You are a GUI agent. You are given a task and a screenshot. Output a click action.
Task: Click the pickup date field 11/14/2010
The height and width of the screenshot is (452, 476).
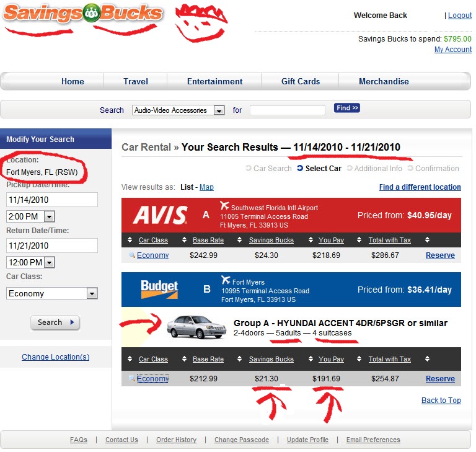52,200
